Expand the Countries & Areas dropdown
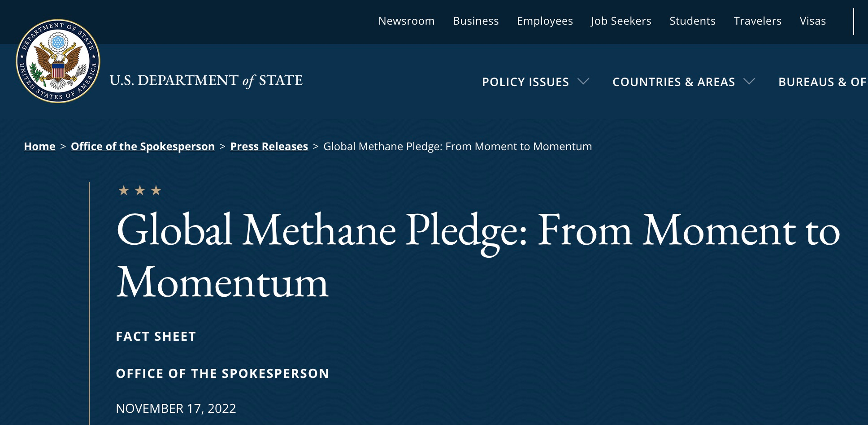The image size is (868, 425). 674,82
